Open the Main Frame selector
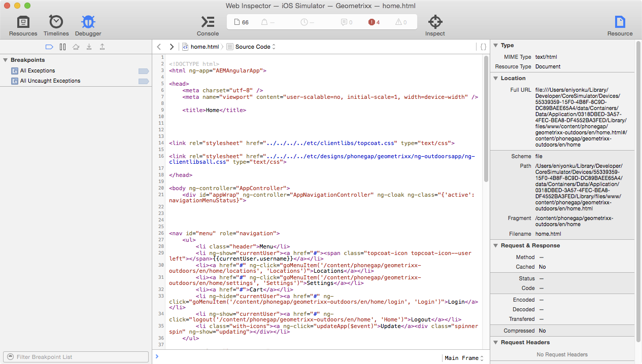The height and width of the screenshot is (364, 642). coord(464,358)
